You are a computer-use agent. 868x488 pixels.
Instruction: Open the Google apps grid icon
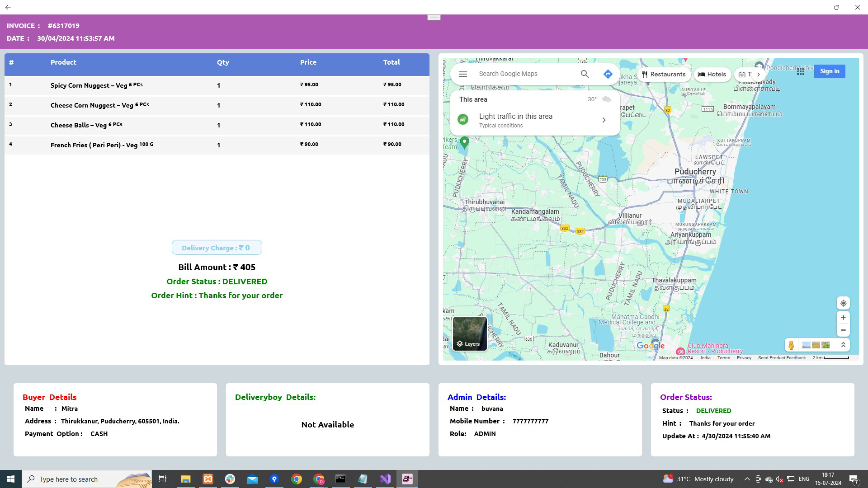point(800,71)
